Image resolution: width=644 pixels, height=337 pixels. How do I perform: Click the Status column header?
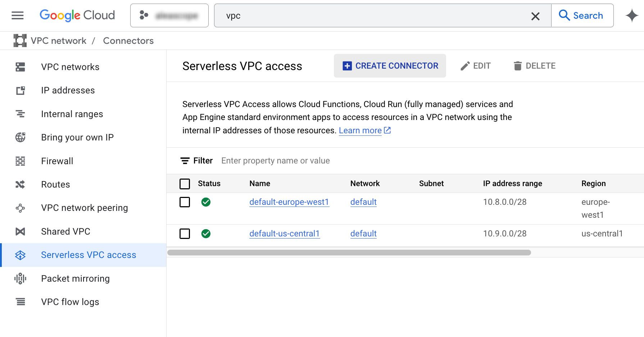click(209, 183)
